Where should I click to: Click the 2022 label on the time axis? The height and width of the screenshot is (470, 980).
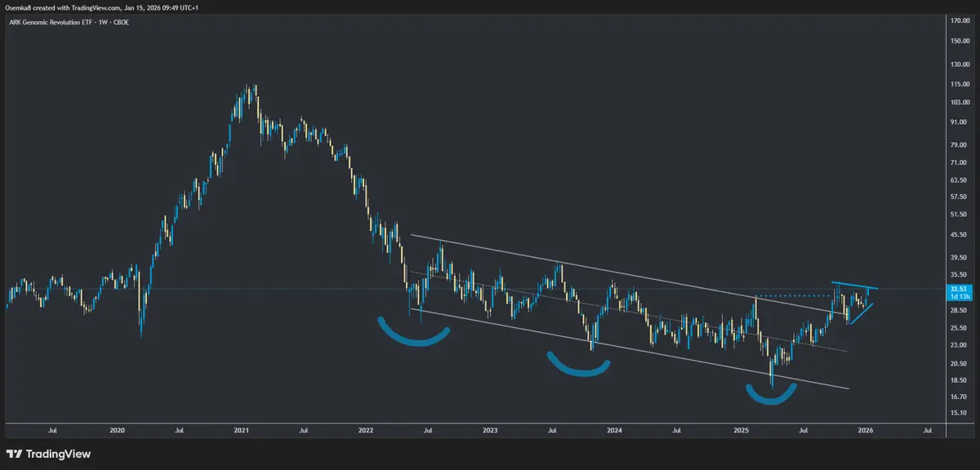click(365, 429)
